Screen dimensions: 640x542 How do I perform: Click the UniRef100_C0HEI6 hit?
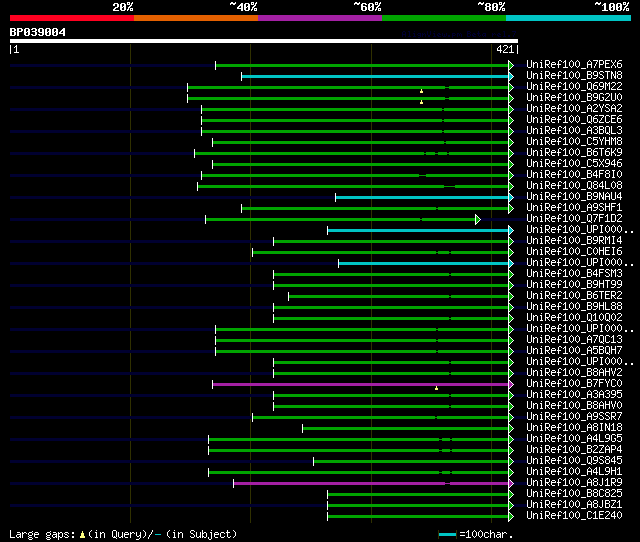coord(574,252)
